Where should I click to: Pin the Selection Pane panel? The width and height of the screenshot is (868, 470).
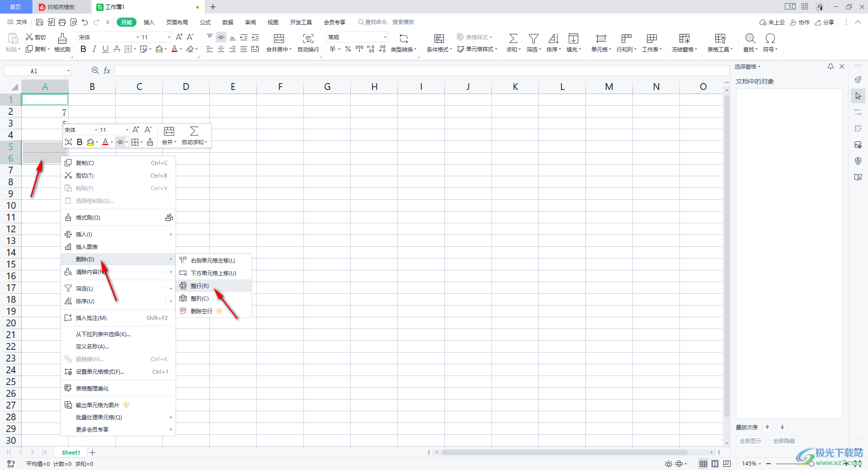point(830,66)
